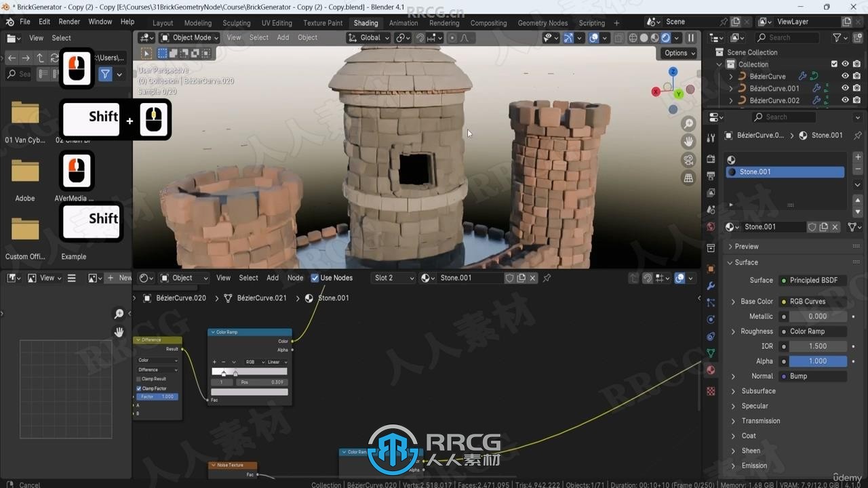This screenshot has height=488, width=868.
Task: Click the Principled BSDF surface button
Action: [x=812, y=280]
